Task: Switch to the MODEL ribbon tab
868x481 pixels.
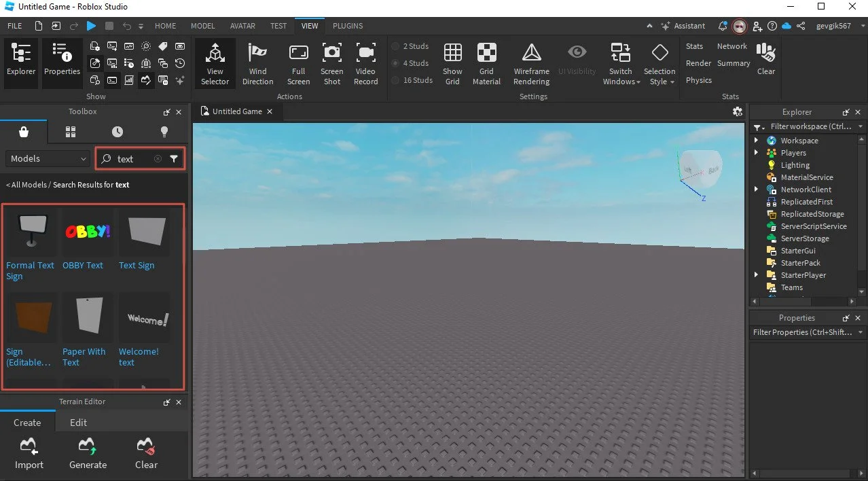Action: (x=202, y=26)
